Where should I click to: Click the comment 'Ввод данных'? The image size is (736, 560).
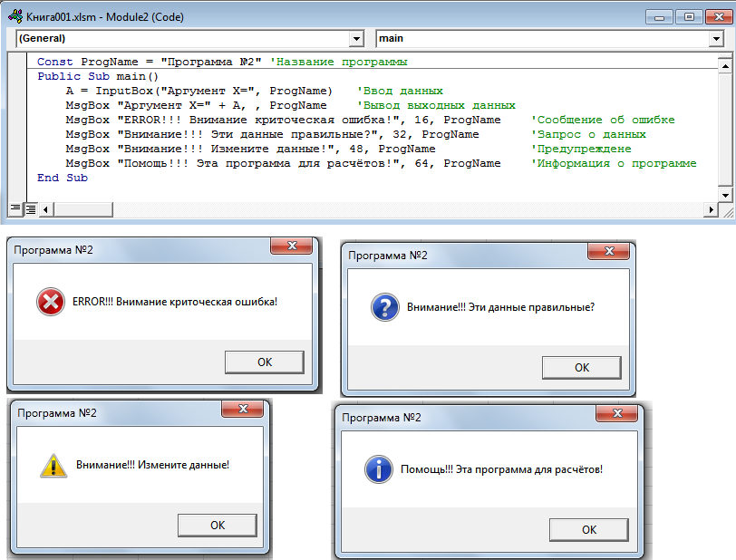click(x=400, y=91)
